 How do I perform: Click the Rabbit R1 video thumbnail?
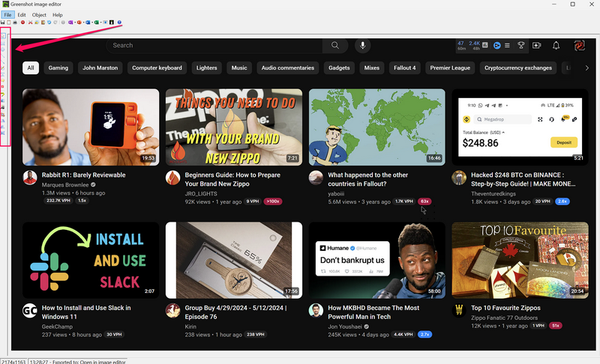[91, 127]
